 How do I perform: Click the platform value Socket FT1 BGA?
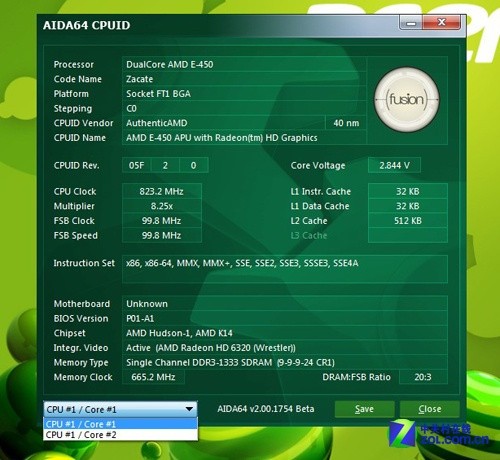pyautogui.click(x=244, y=94)
